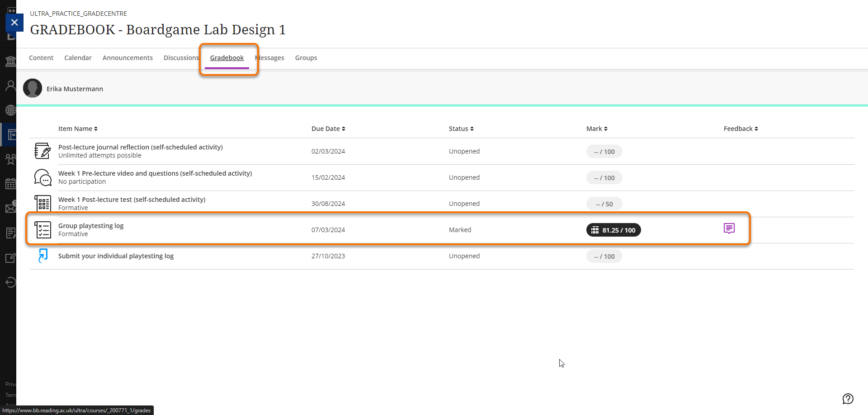Open the Announcements tab

click(x=127, y=58)
